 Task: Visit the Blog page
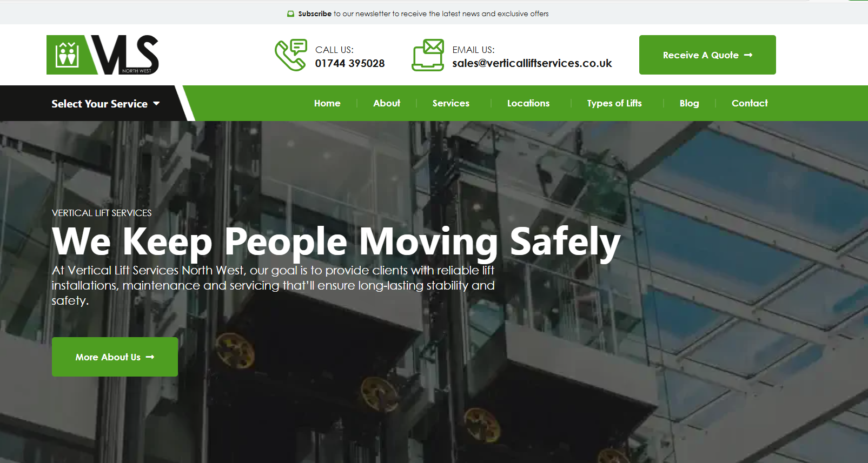pos(689,103)
